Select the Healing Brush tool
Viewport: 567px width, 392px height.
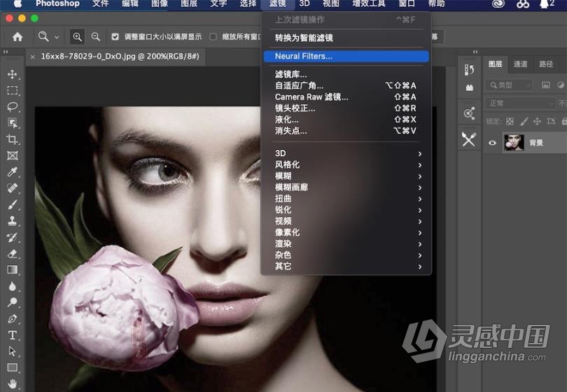tap(13, 188)
